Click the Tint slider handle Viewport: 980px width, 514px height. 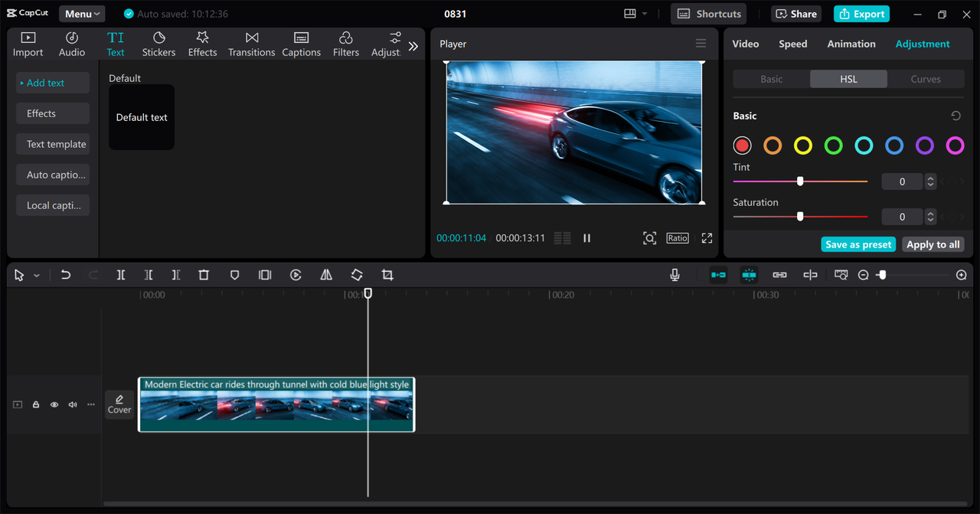pyautogui.click(x=800, y=182)
